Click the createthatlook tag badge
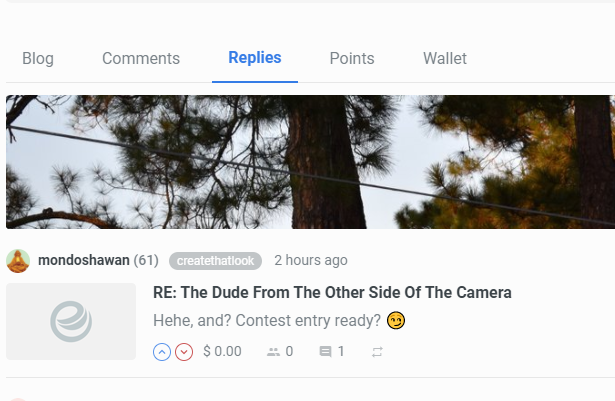Viewport: 615px width, 401px height. (215, 261)
